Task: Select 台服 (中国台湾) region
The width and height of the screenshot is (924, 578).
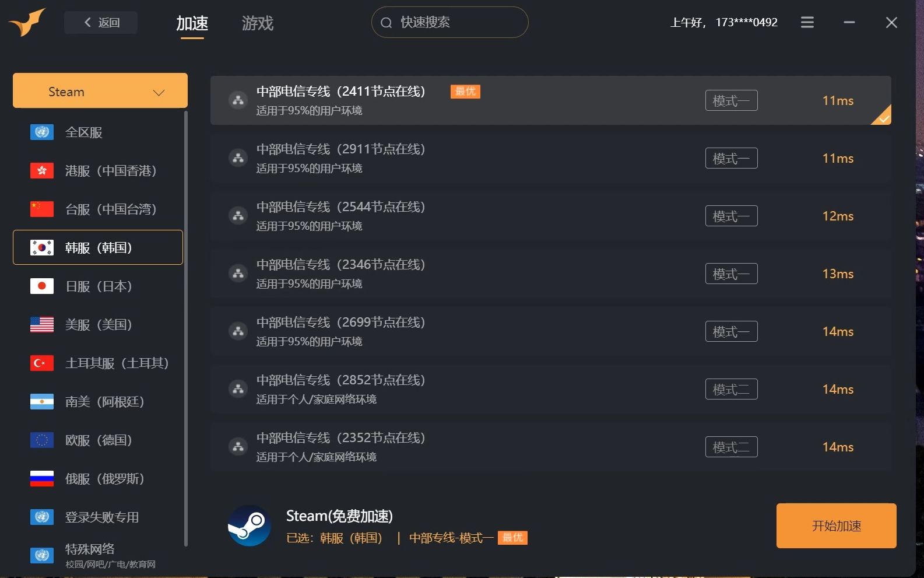Action: [98, 209]
